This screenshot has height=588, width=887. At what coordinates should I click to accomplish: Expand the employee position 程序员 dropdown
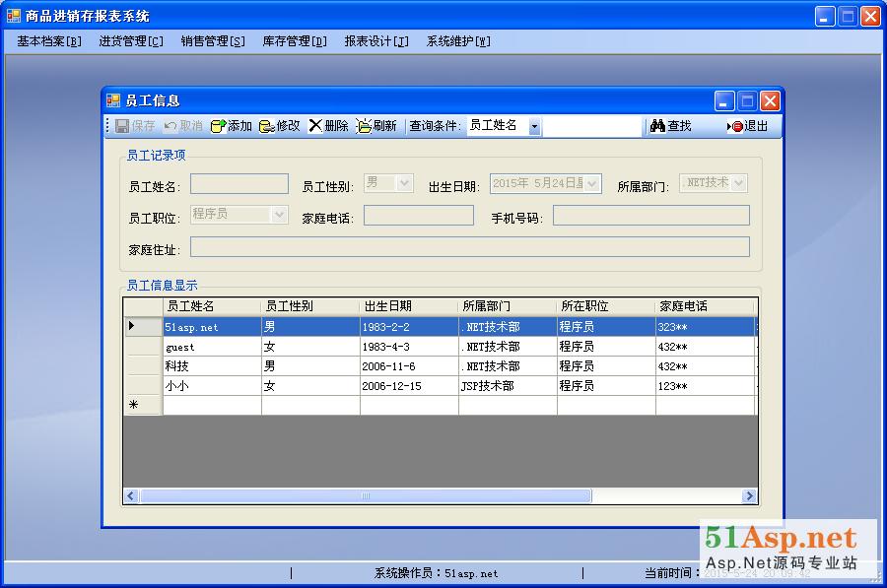click(x=279, y=215)
